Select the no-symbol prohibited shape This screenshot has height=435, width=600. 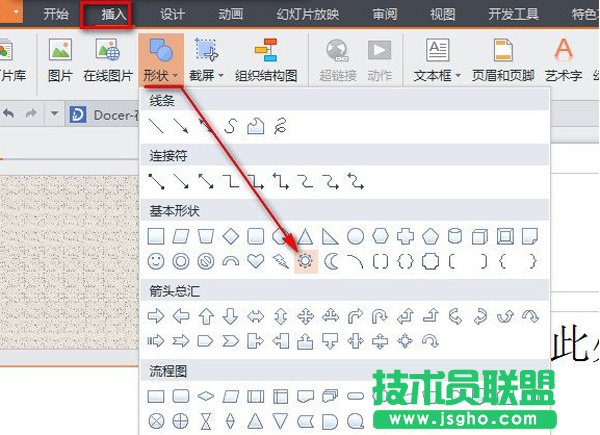click(x=206, y=262)
